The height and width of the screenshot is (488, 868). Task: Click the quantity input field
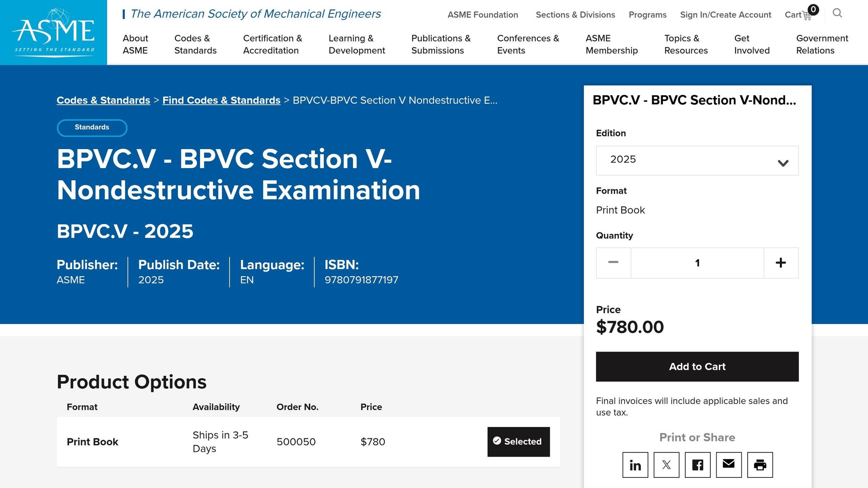click(697, 263)
